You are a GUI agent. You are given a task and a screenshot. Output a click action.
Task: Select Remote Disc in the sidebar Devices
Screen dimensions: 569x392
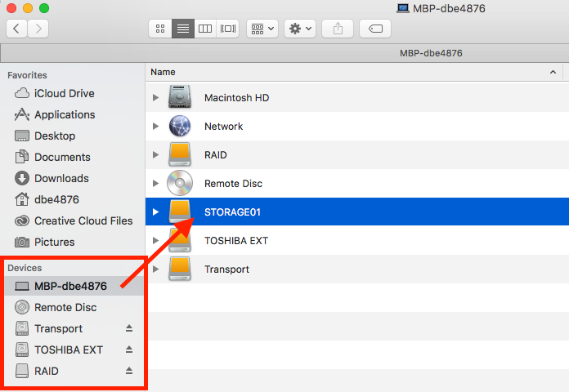point(65,307)
